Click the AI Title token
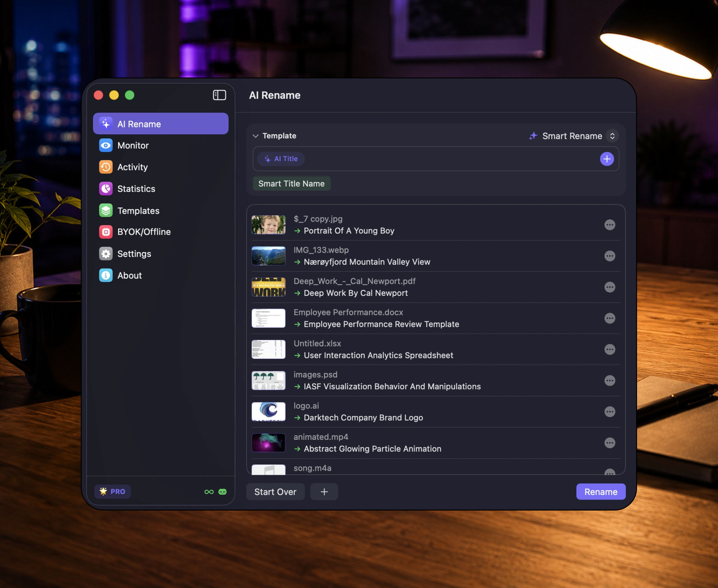This screenshot has width=718, height=588. (281, 159)
